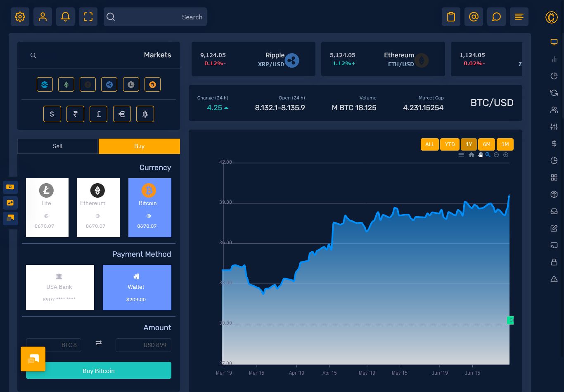The width and height of the screenshot is (564, 392).
Task: Open the right-aligned menu lines icon
Action: coord(519,17)
